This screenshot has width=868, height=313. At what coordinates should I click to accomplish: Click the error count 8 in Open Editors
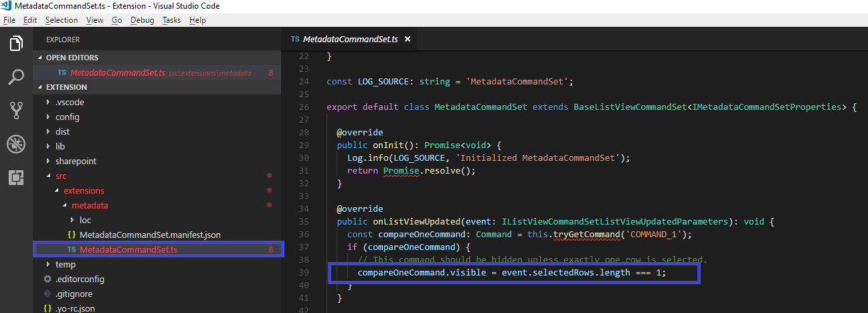[271, 72]
